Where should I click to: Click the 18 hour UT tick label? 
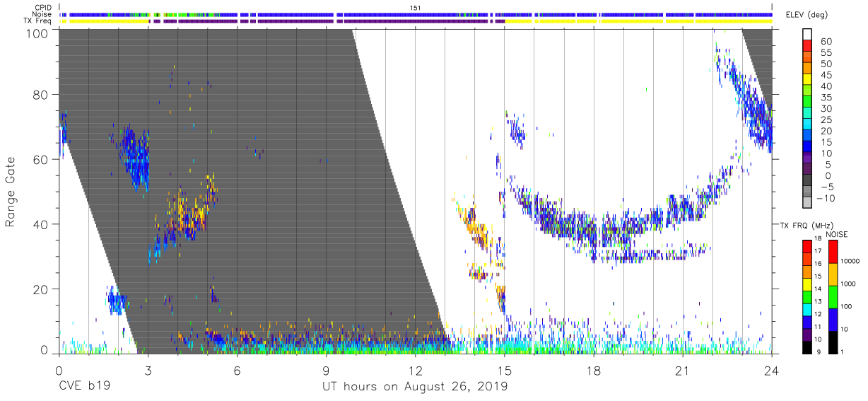click(x=594, y=371)
